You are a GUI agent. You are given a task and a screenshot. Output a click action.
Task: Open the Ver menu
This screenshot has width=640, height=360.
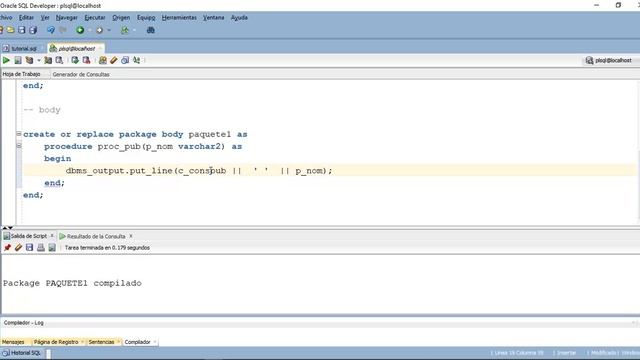click(x=45, y=18)
